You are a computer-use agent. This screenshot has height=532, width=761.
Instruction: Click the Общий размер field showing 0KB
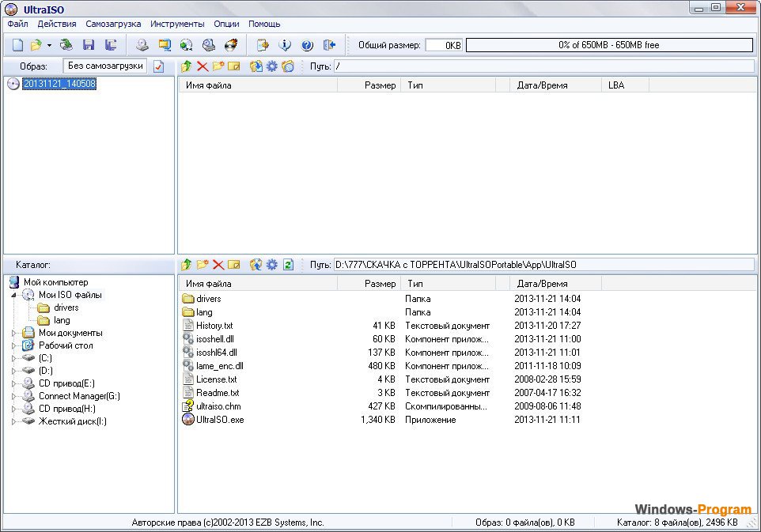click(444, 45)
